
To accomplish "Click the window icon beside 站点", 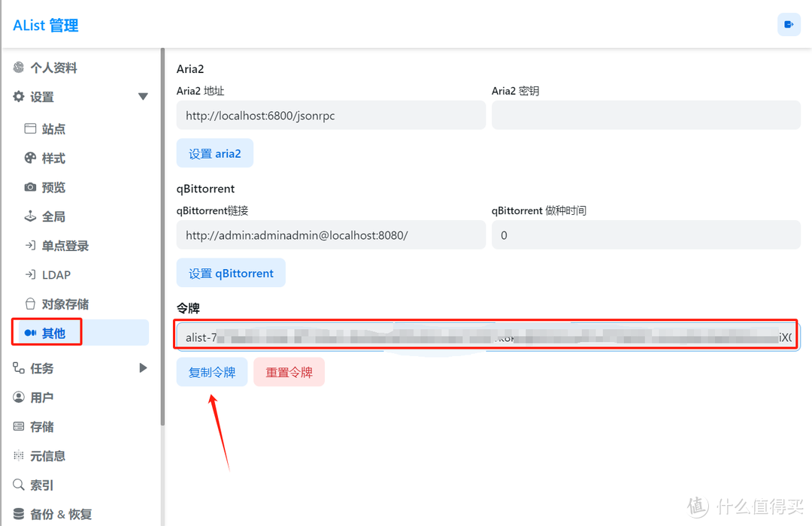I will tap(31, 128).
